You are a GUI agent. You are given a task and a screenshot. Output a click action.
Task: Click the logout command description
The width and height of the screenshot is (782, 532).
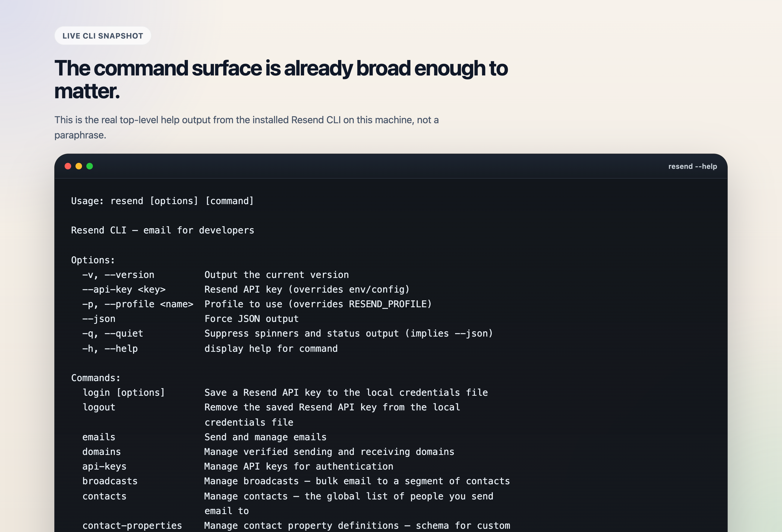coord(332,407)
